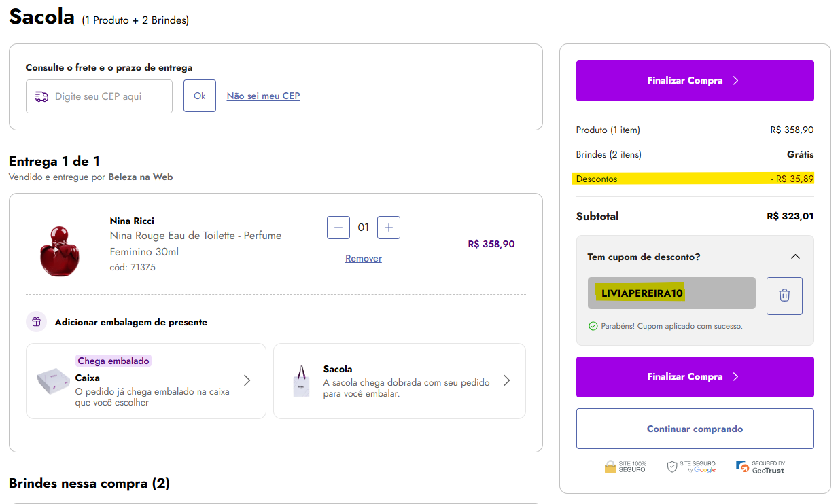Image resolution: width=840 pixels, height=504 pixels.
Task: Collapse the Tem cupom de desconto section
Action: pos(795,257)
